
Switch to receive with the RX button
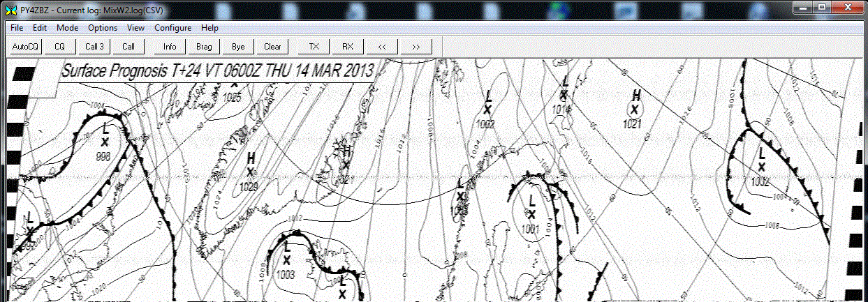coord(348,47)
